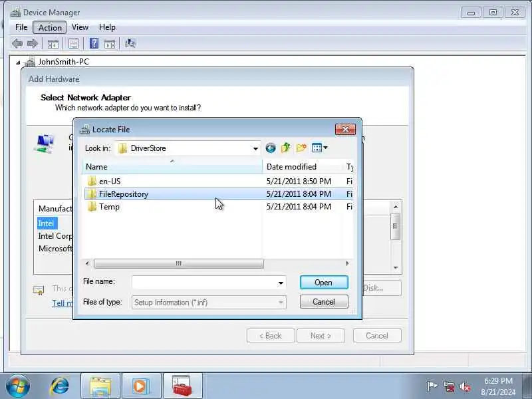
Task: Open the Action menu
Action: click(x=50, y=27)
